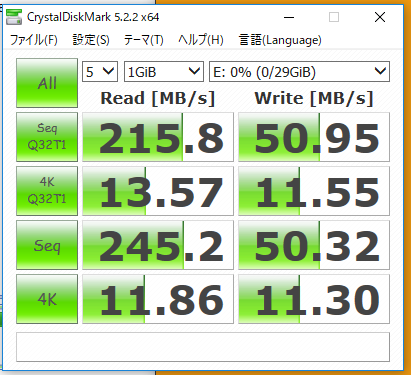Click the empty comment field at the bottom
The image size is (411, 375).
pyautogui.click(x=203, y=347)
